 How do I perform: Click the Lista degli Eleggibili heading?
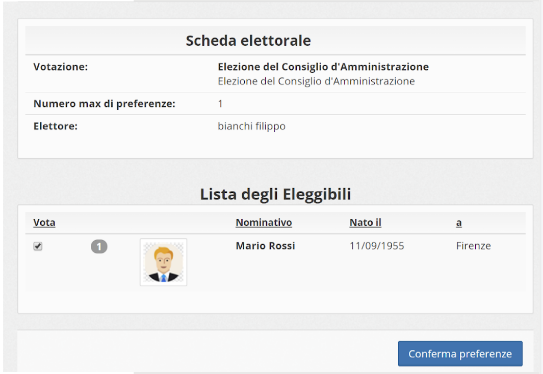click(x=275, y=194)
